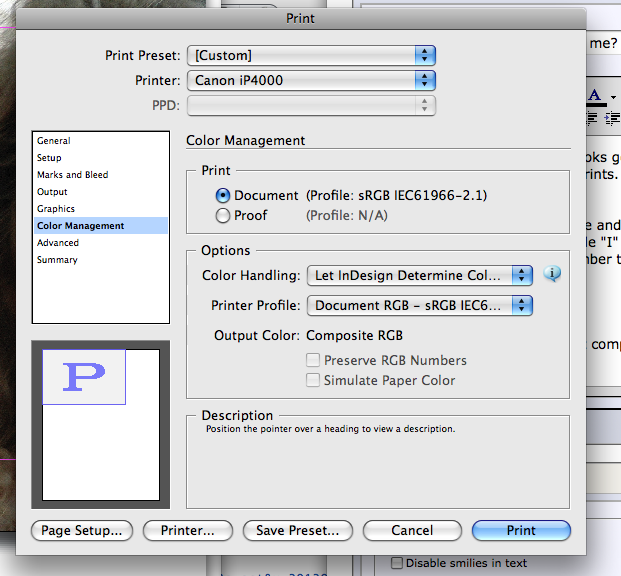Viewport: 621px width, 576px height.
Task: Toggle Preserve RGB Numbers checkbox
Action: click(x=313, y=360)
